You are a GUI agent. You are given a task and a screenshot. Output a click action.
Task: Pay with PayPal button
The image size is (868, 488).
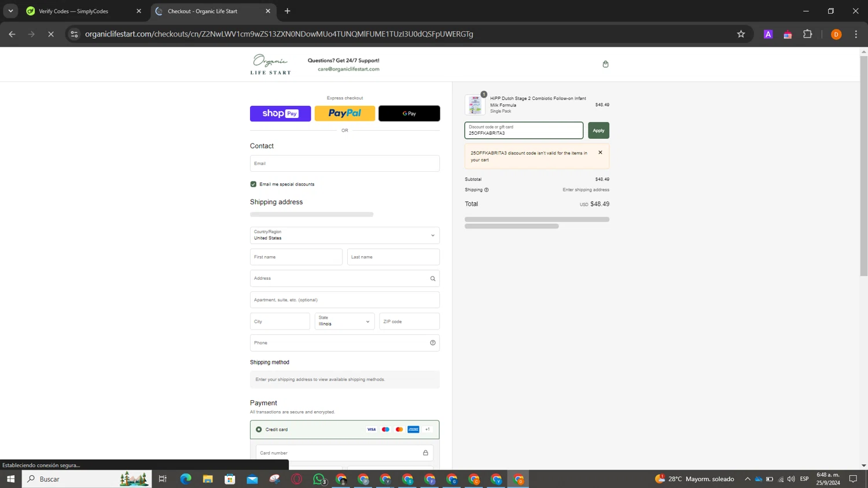pyautogui.click(x=345, y=113)
